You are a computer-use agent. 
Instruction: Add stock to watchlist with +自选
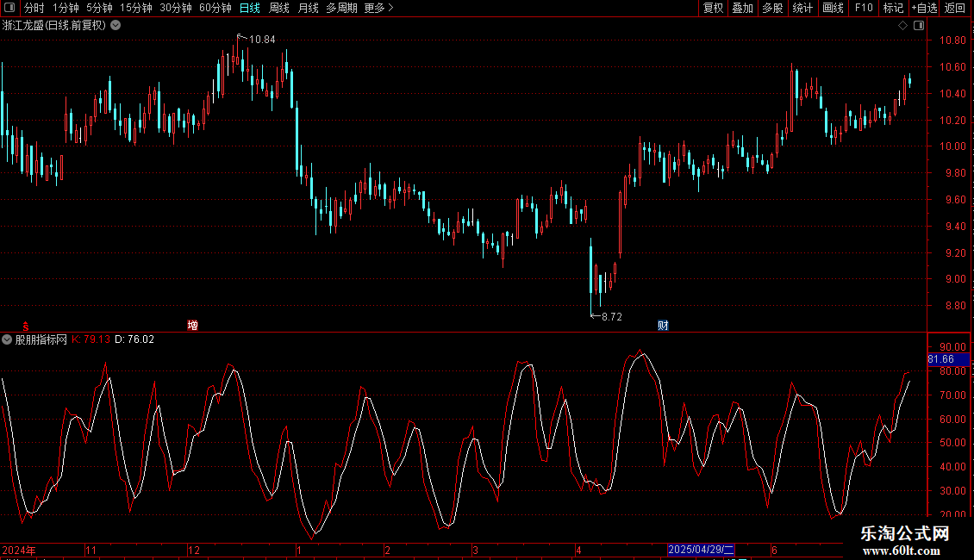pos(924,8)
